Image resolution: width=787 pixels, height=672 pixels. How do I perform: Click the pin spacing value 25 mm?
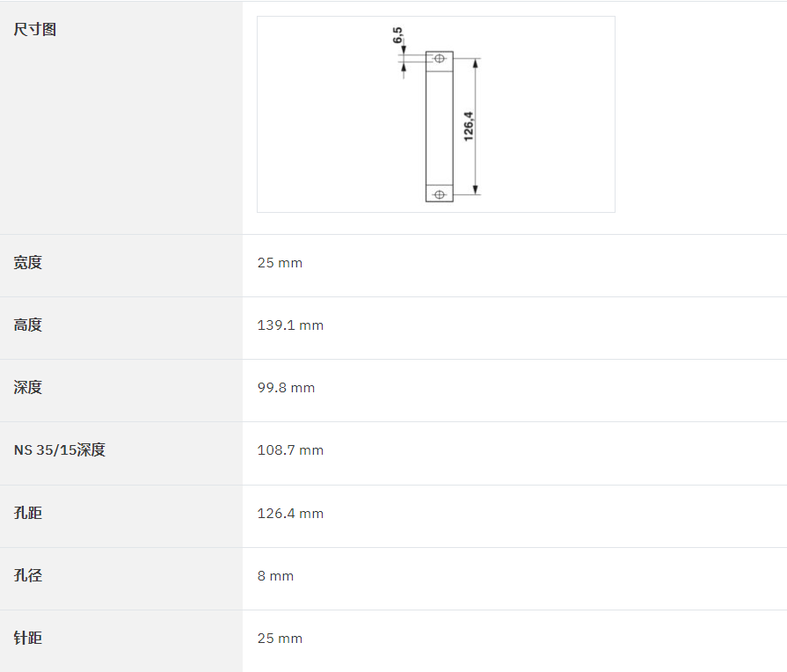tap(280, 639)
